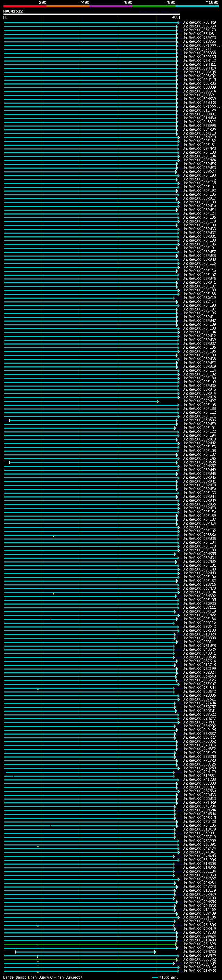Viewport: 222px width, 980px height.
Task: Open hit UniRef100_Q9M657
Action: (199, 466)
